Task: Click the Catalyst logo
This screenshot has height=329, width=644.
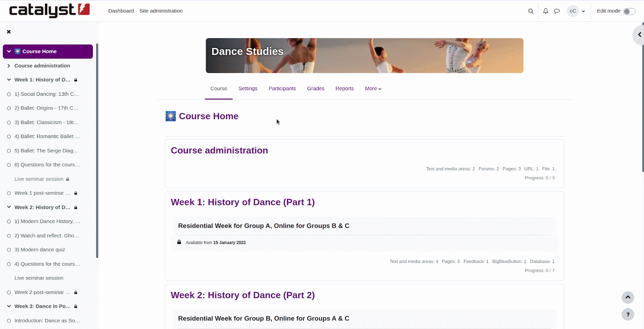Action: coord(49,10)
